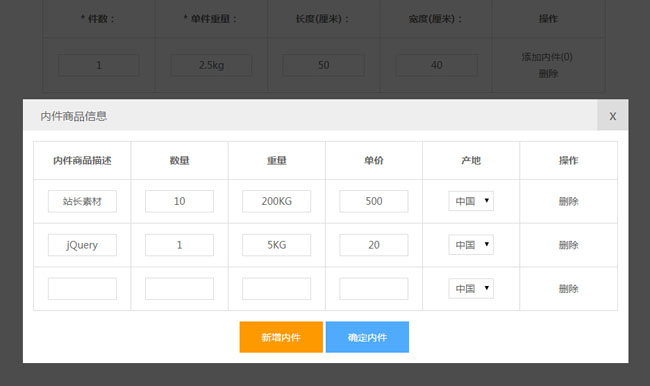Focus the 站长素材 description field
Screen dimensions: 650x386
tap(82, 201)
